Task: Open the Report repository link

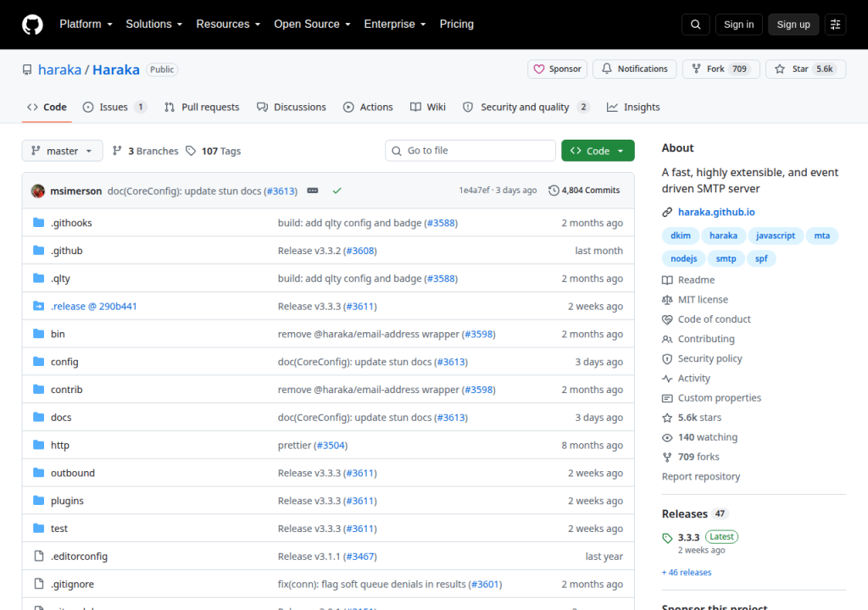Action: [701, 477]
